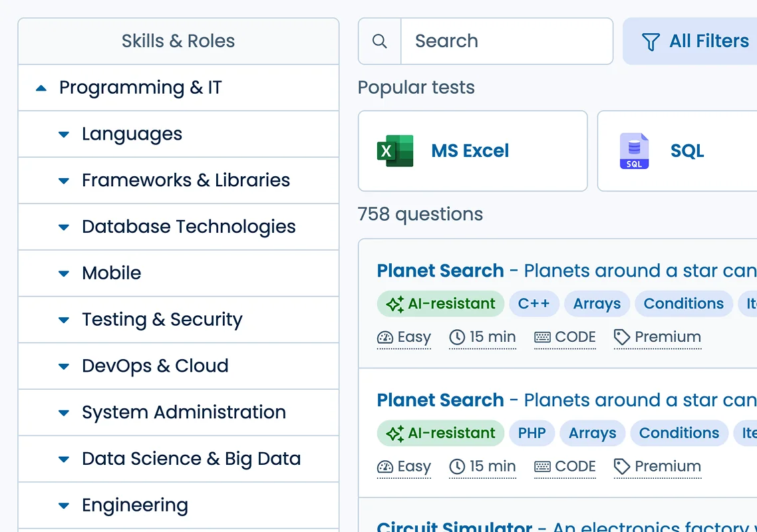Click the Premium tag icon
757x532 pixels.
621,336
